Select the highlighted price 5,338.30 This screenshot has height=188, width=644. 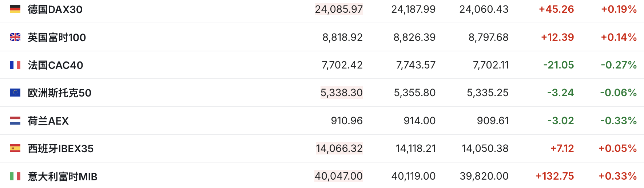point(341,93)
